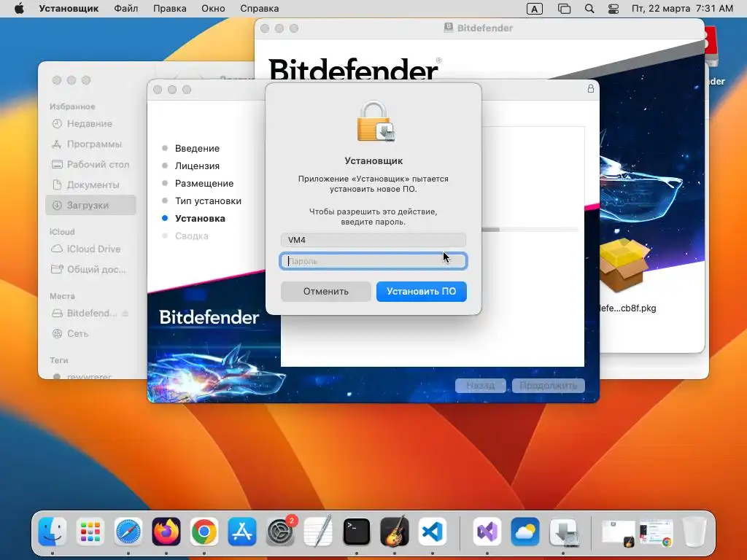Screen dimensions: 747x560
Task: Open Сеть in the Finder sidebar
Action: [90, 334]
